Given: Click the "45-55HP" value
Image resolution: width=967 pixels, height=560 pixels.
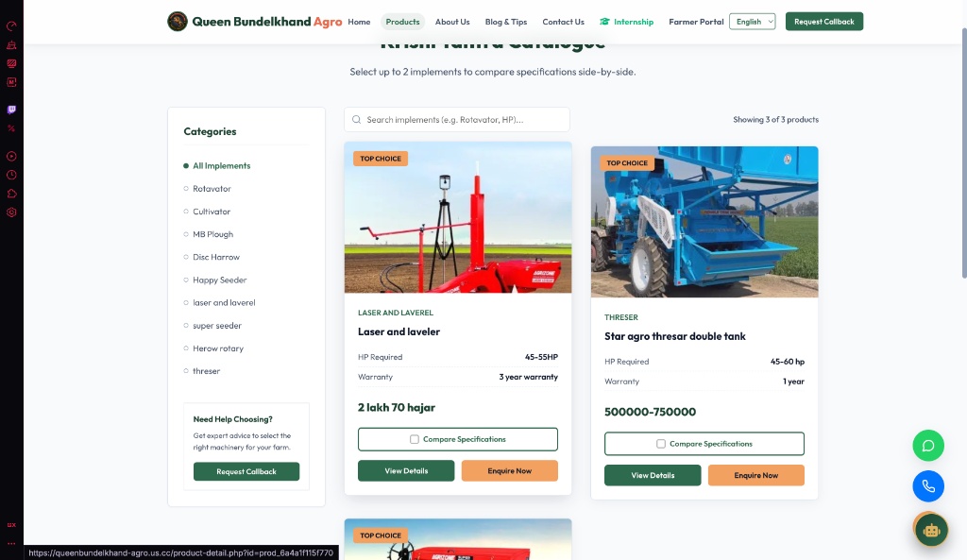Looking at the screenshot, I should click(541, 357).
